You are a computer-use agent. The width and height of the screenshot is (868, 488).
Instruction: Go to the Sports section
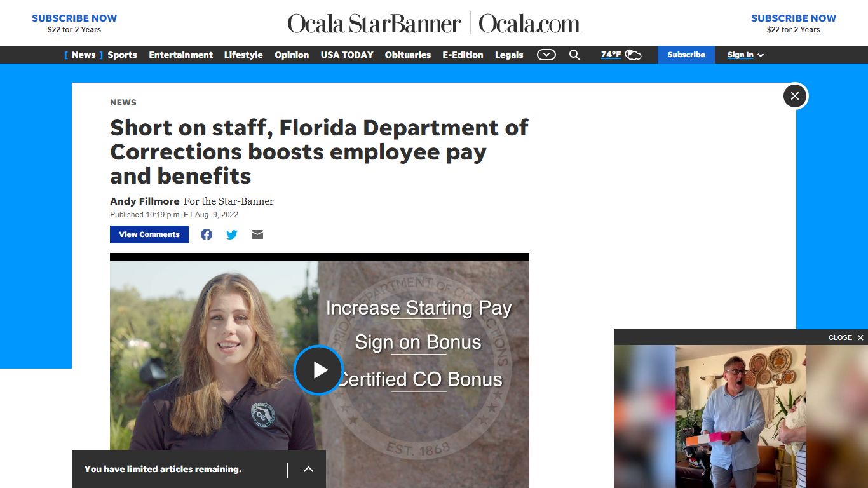coord(122,55)
